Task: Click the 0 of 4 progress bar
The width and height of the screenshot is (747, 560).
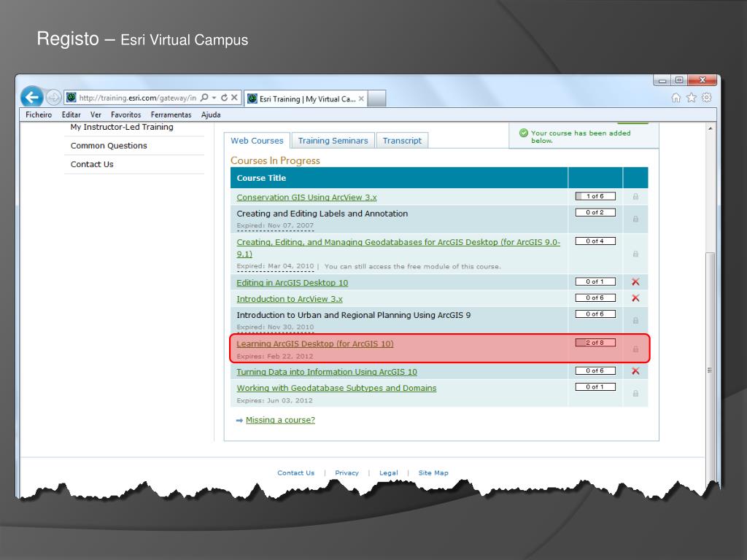Action: pos(595,241)
